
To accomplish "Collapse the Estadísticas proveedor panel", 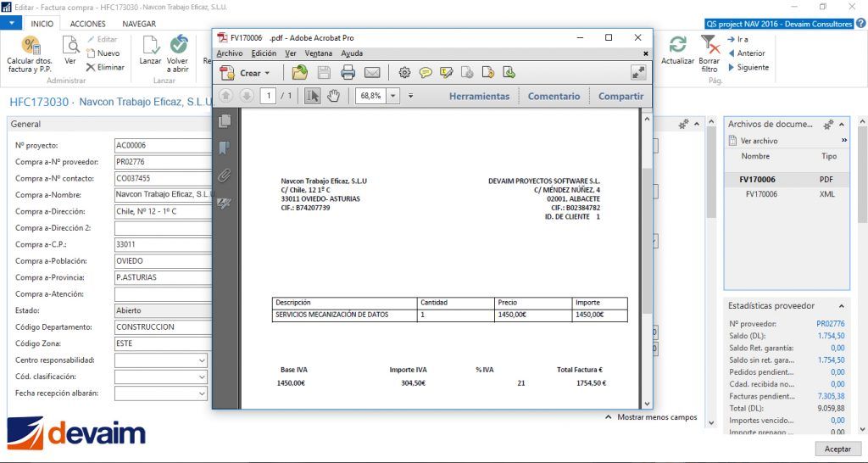I will [842, 306].
